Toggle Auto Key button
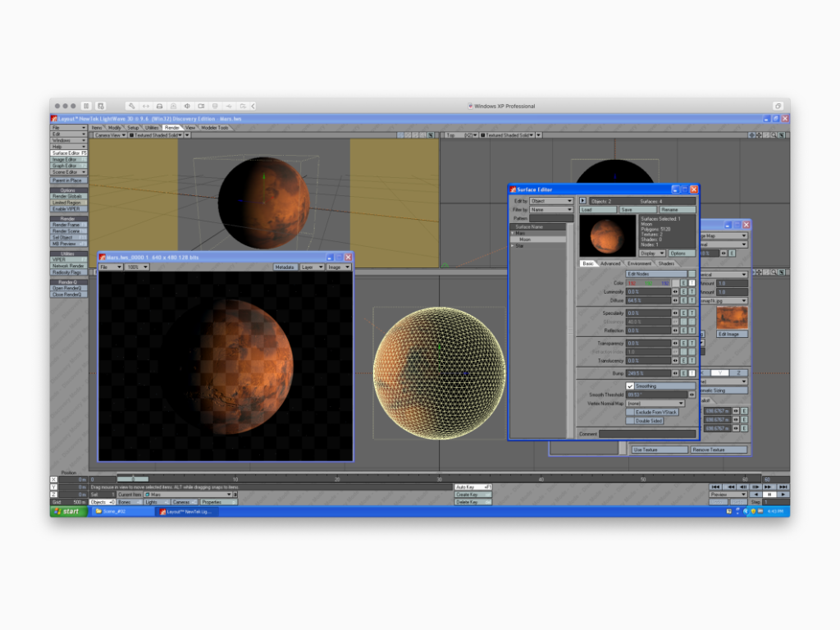Screen dimensions: 840x630 pos(473,487)
